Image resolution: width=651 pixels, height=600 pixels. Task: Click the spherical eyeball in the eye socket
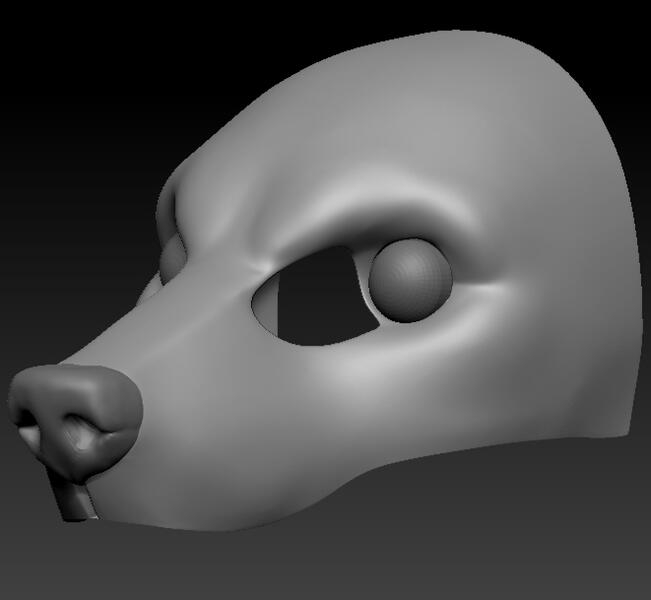410,280
